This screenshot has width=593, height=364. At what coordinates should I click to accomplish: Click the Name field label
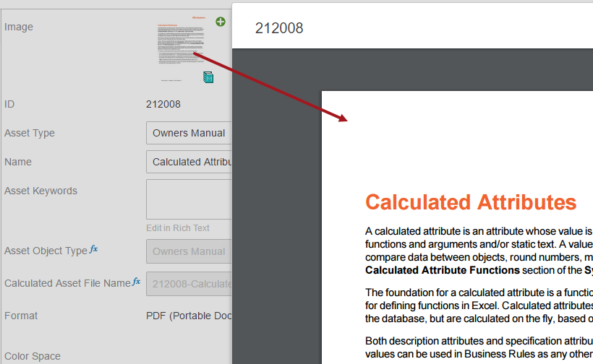tap(18, 162)
